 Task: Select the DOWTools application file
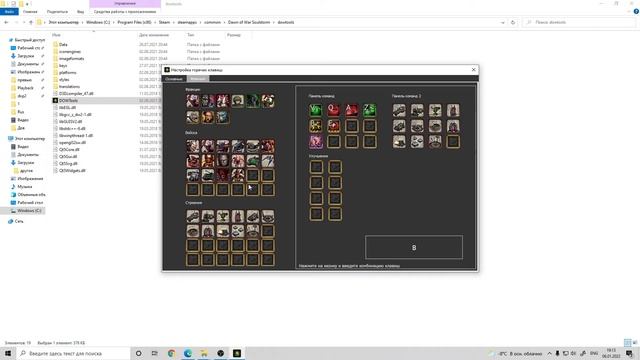(x=68, y=100)
